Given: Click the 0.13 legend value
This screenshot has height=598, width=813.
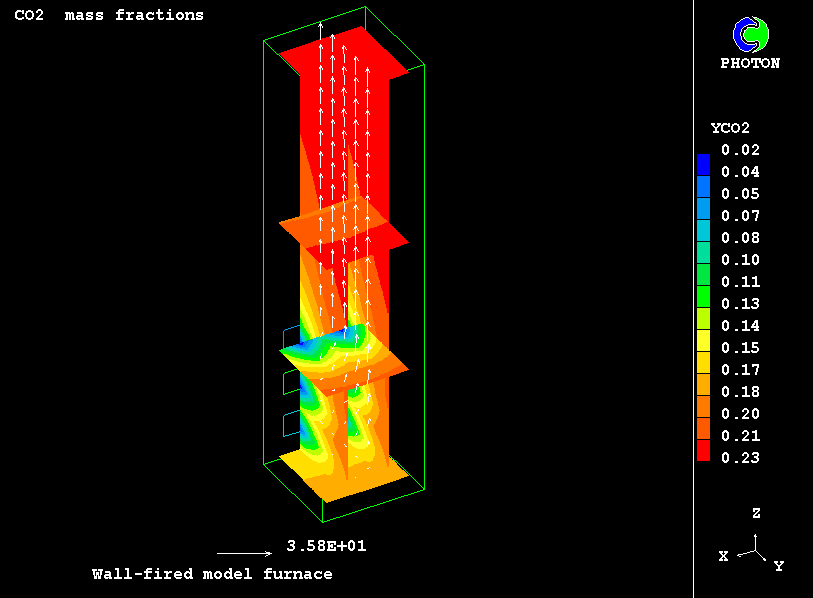Looking at the screenshot, I should click(x=741, y=304).
